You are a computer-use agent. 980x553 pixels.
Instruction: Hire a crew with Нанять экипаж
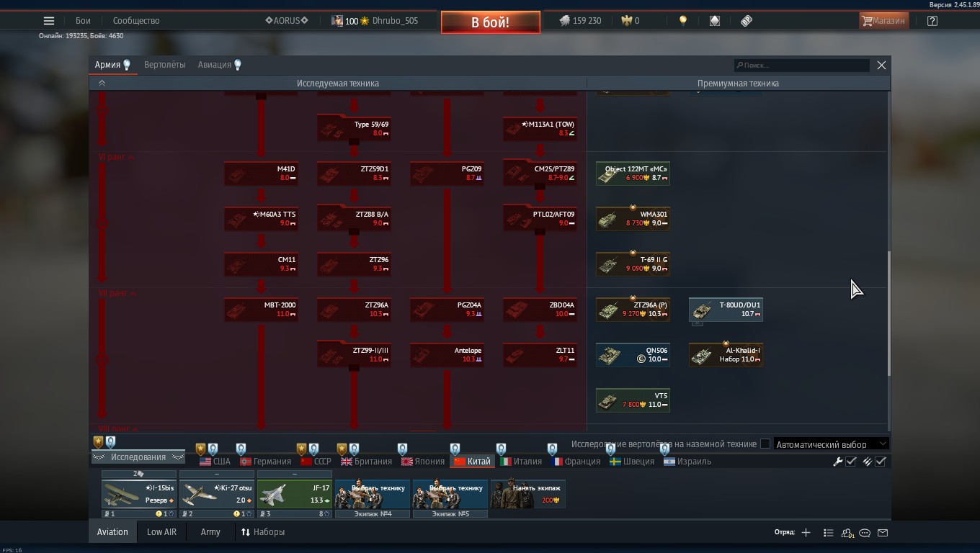pyautogui.click(x=528, y=494)
